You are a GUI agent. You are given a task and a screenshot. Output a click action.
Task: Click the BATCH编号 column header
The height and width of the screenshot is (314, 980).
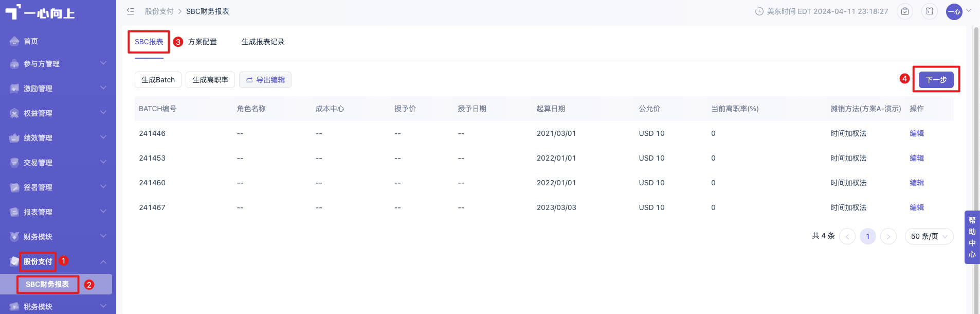click(158, 109)
